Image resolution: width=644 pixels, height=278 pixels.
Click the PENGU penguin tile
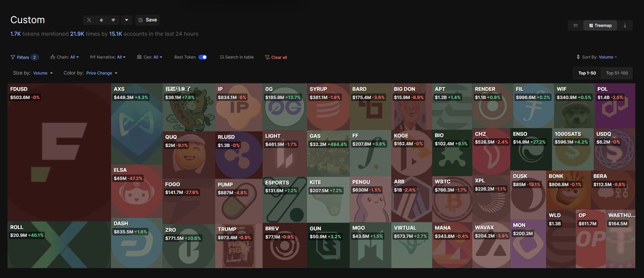pyautogui.click(x=370, y=199)
